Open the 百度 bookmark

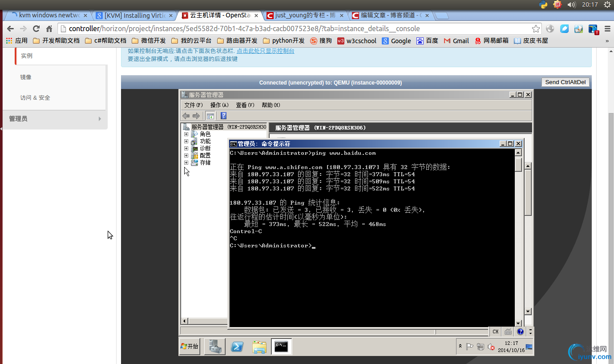tap(427, 40)
